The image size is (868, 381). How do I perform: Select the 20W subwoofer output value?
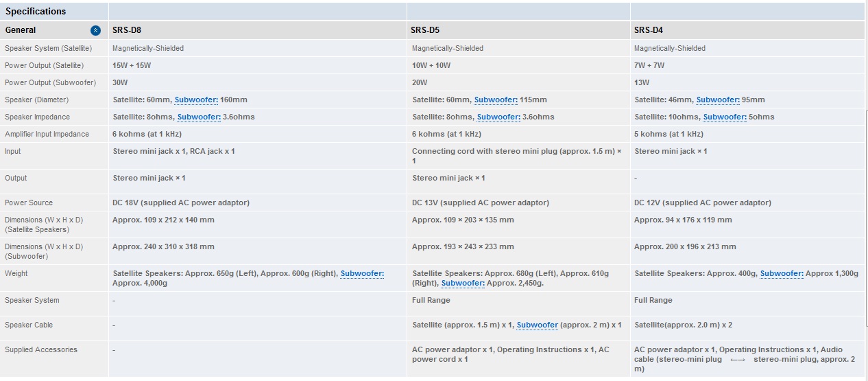click(420, 82)
